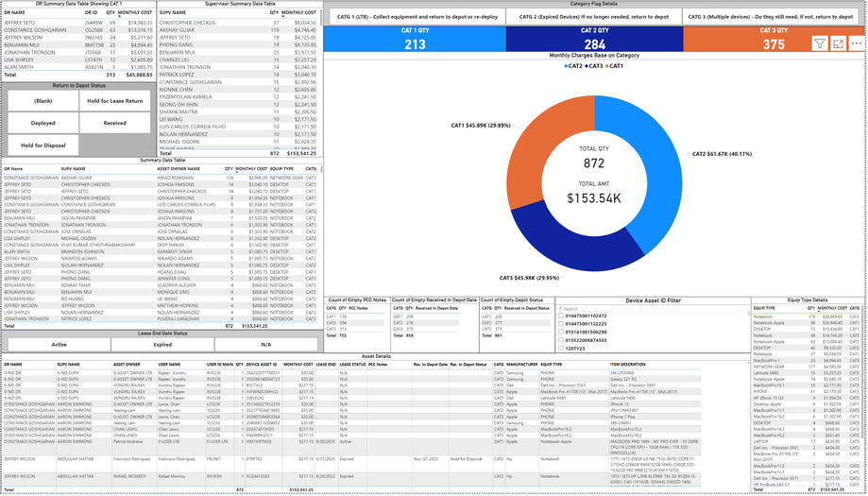Click Hold for Disposal status in Asset Details

point(464,458)
